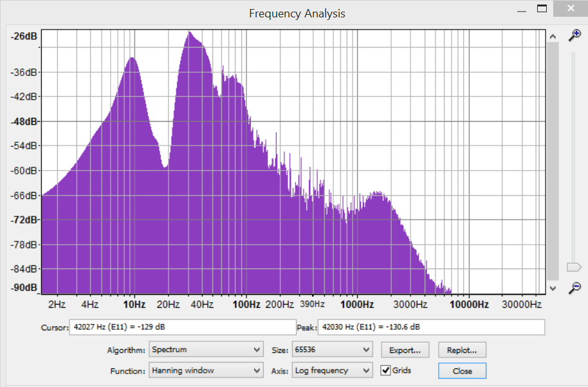Click the Frequency Analysis window title
This screenshot has width=588, height=387.
click(297, 14)
